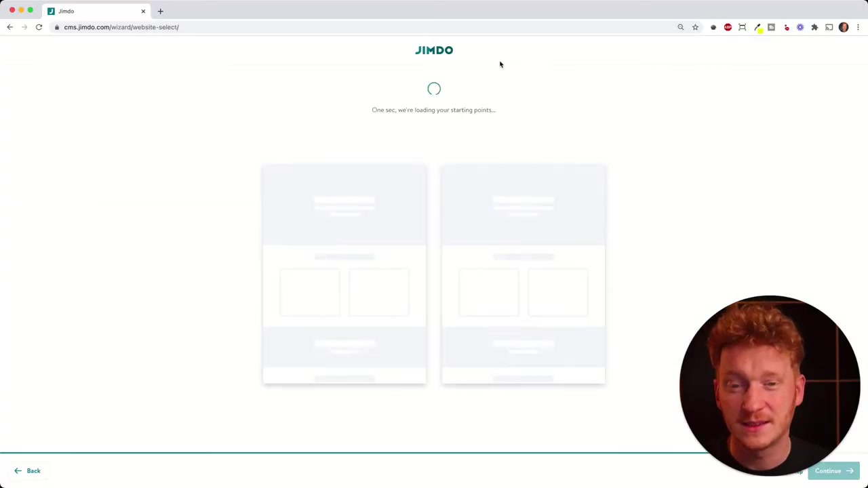
Task: Reload the Jimdo page
Action: coord(39,27)
